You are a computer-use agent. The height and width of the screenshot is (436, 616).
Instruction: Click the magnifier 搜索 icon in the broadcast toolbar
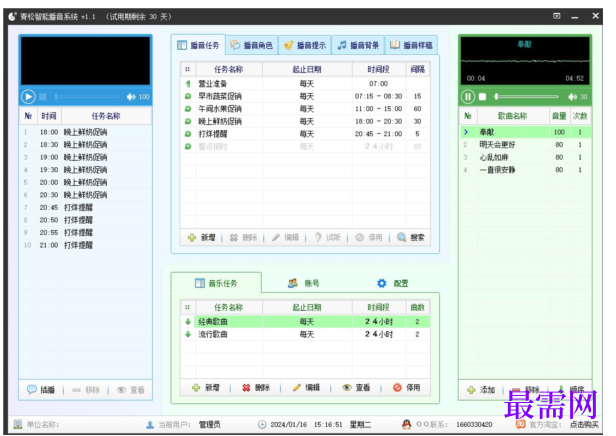(x=402, y=238)
